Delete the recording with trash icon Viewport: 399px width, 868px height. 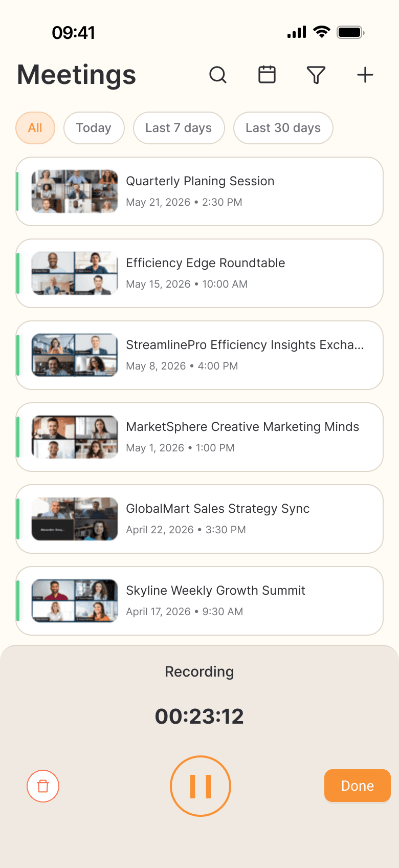tap(43, 786)
